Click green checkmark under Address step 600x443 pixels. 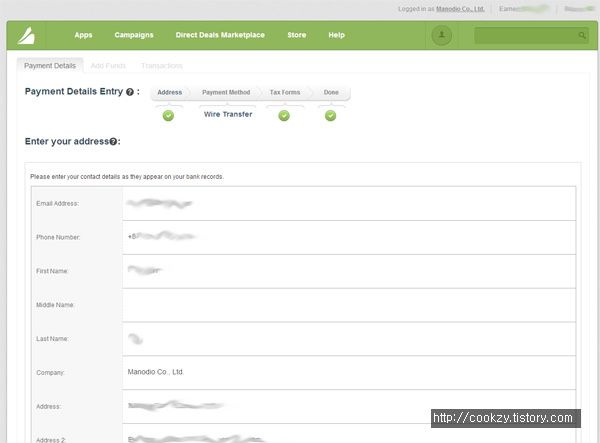click(168, 116)
